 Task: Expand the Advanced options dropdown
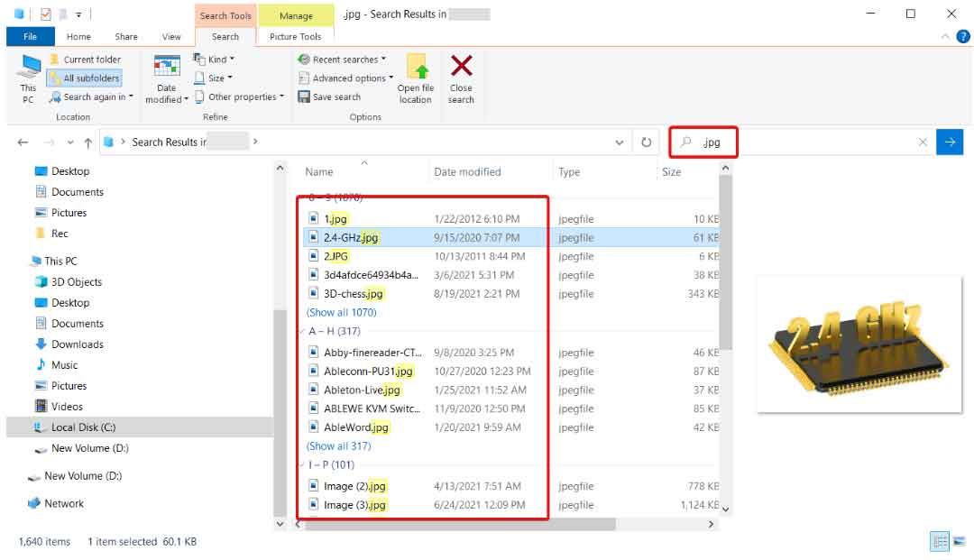click(x=346, y=78)
